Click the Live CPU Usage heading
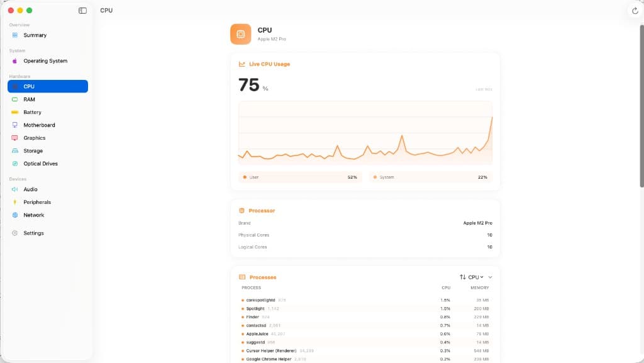The height and width of the screenshot is (363, 644). [269, 64]
